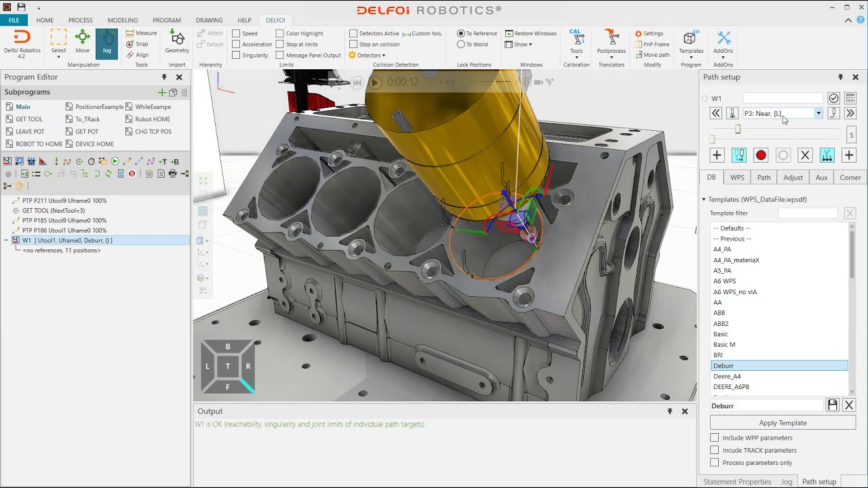Click the print icon in Program Editor toolbar
This screenshot has width=868, height=488.
coord(173,174)
